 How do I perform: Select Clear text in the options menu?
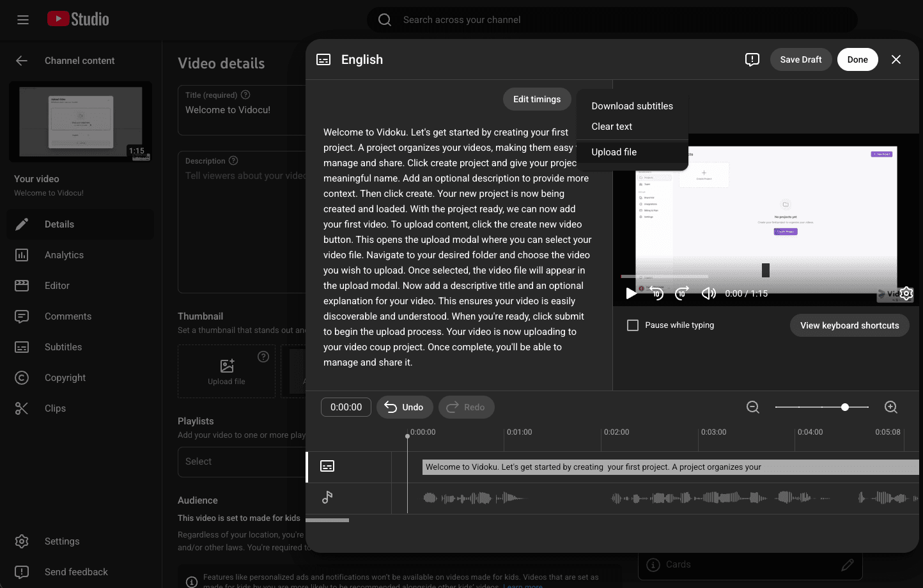point(612,127)
